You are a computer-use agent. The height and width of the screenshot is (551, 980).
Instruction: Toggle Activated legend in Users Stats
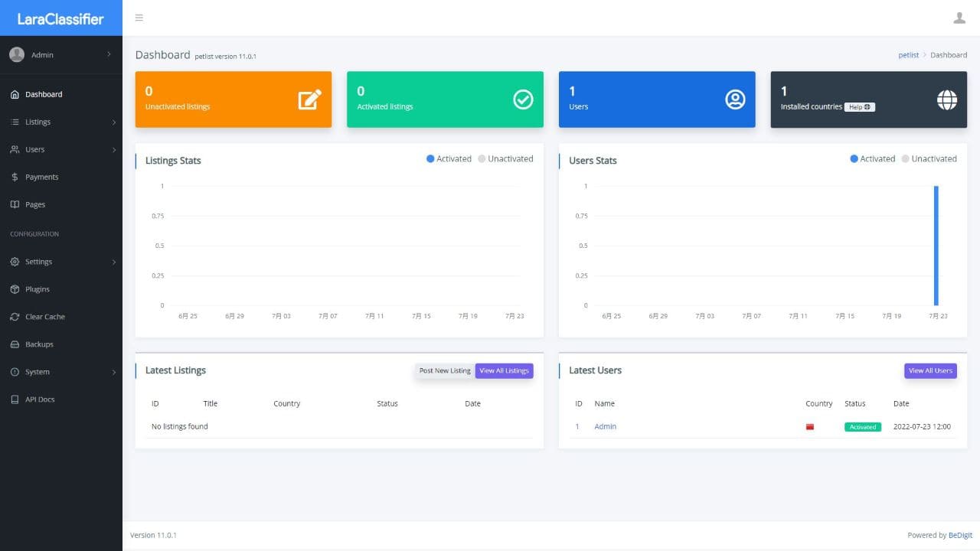click(x=872, y=158)
